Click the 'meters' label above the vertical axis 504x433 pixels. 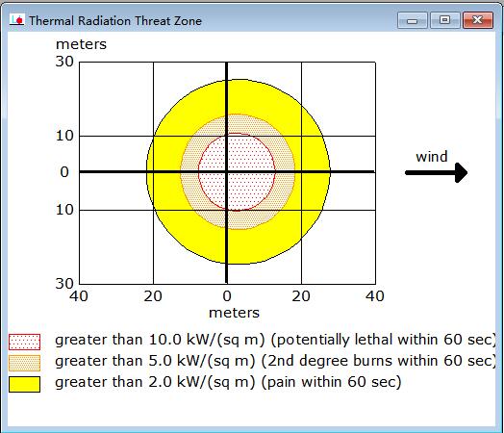81,44
